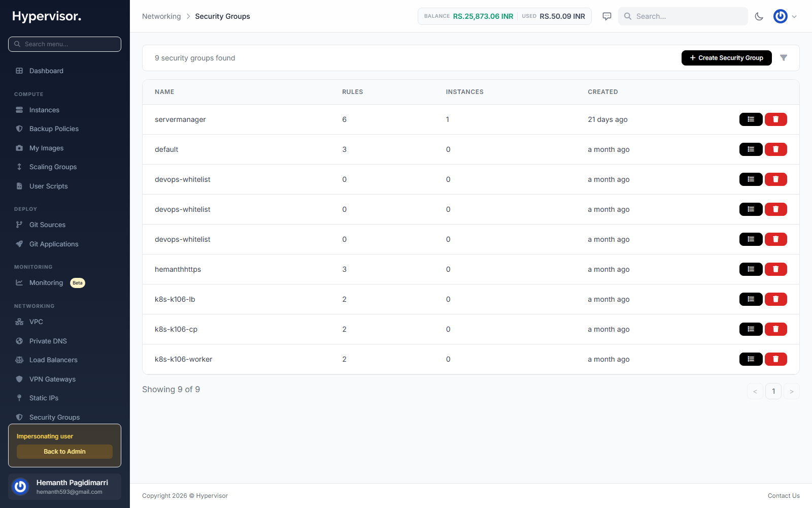Focus the Search menu field

pyautogui.click(x=64, y=44)
